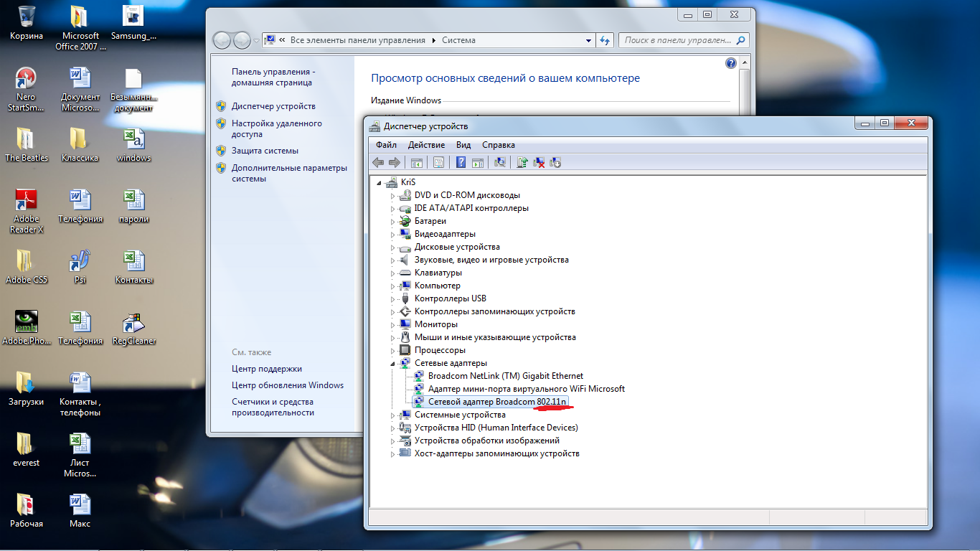Click the search box in control panel
The width and height of the screenshot is (980, 551).
[x=684, y=40]
